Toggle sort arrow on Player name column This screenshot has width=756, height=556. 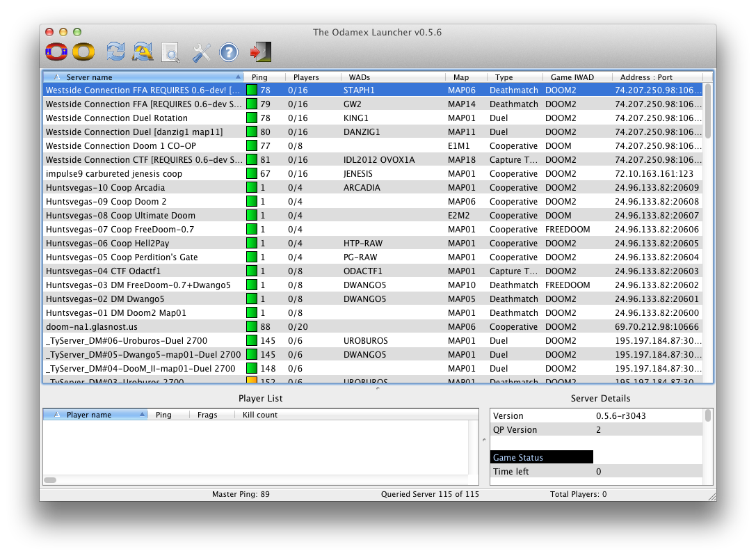142,415
